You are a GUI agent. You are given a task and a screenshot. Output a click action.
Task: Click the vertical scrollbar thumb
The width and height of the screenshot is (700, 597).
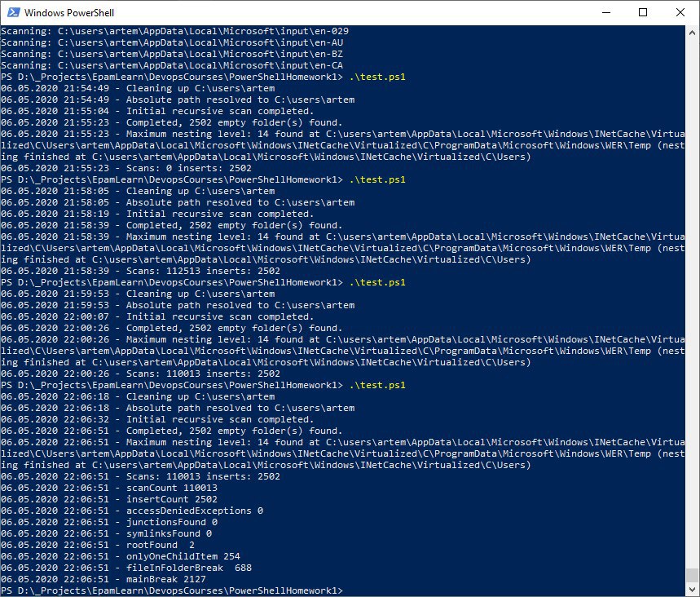(692, 575)
